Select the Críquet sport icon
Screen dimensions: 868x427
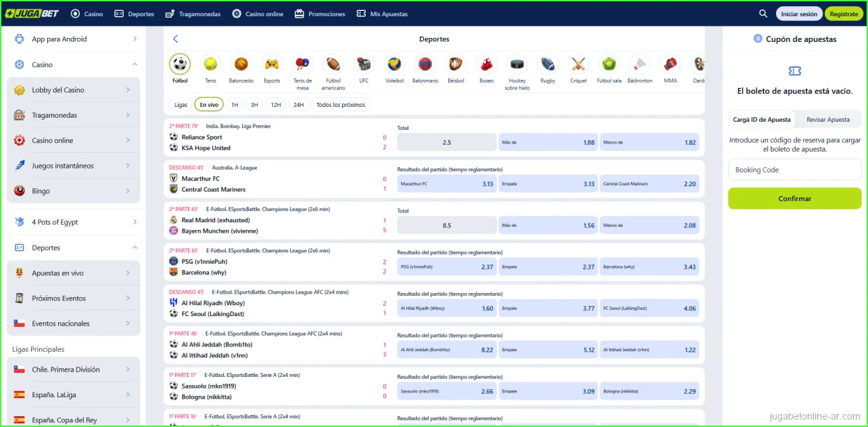tap(578, 64)
